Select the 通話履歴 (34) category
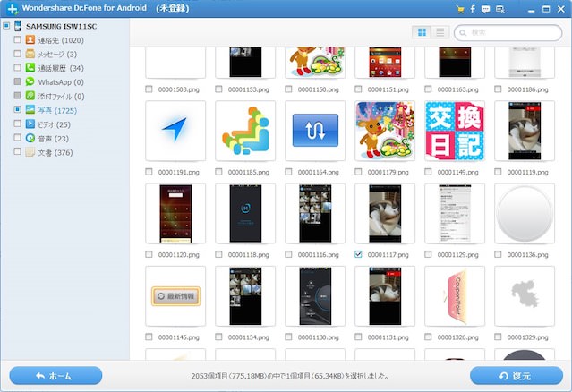Screen dimensions: 572x392 pyautogui.click(x=61, y=68)
